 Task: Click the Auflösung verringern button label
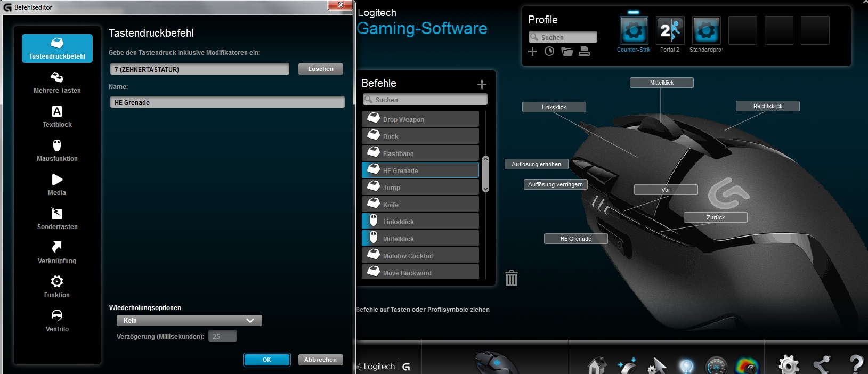click(x=555, y=184)
